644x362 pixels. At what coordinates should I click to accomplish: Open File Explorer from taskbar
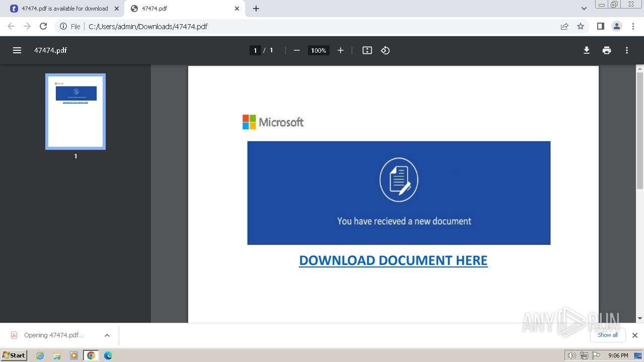tap(57, 355)
